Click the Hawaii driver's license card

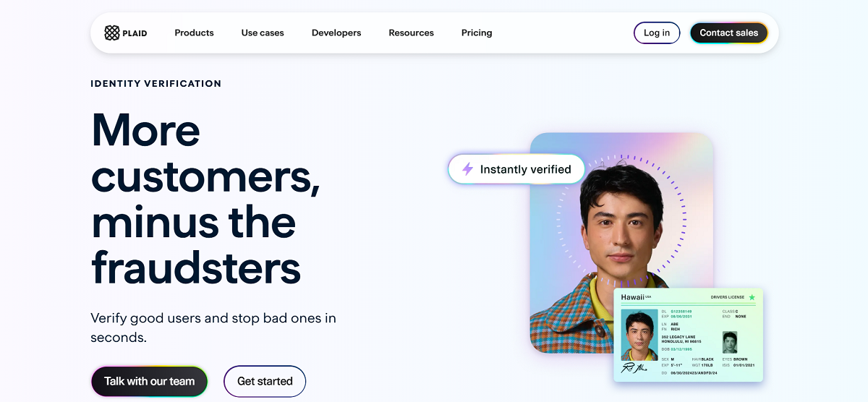click(x=688, y=335)
